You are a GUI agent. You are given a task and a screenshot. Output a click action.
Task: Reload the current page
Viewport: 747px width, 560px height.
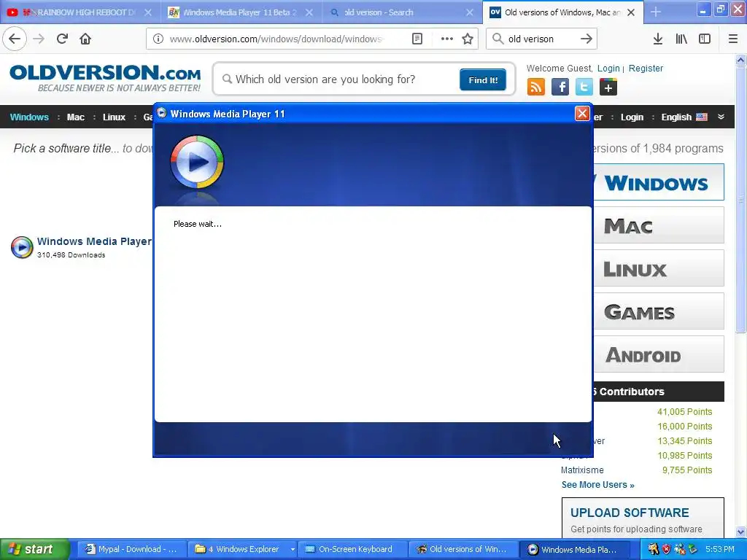coord(62,39)
